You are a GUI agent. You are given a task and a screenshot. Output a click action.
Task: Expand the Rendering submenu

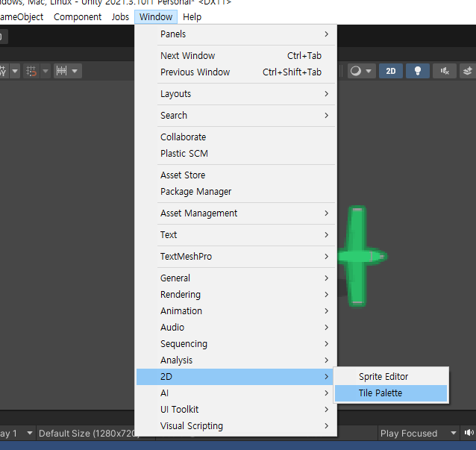tap(237, 295)
